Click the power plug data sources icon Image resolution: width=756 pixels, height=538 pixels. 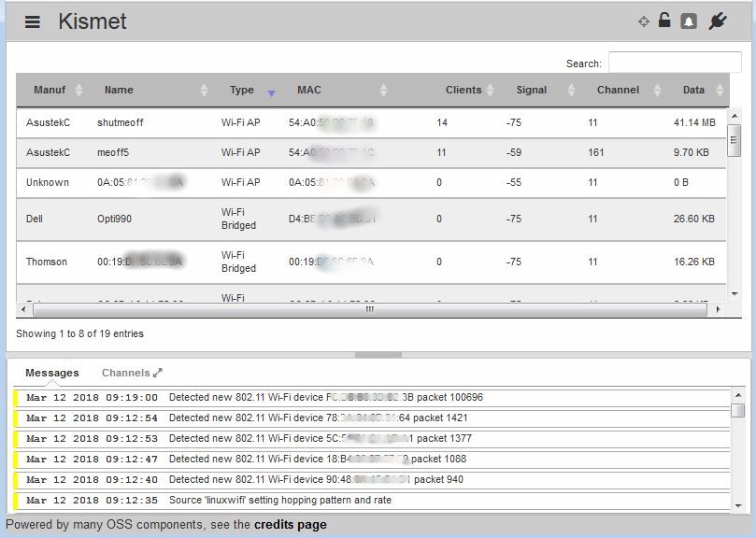(x=718, y=21)
